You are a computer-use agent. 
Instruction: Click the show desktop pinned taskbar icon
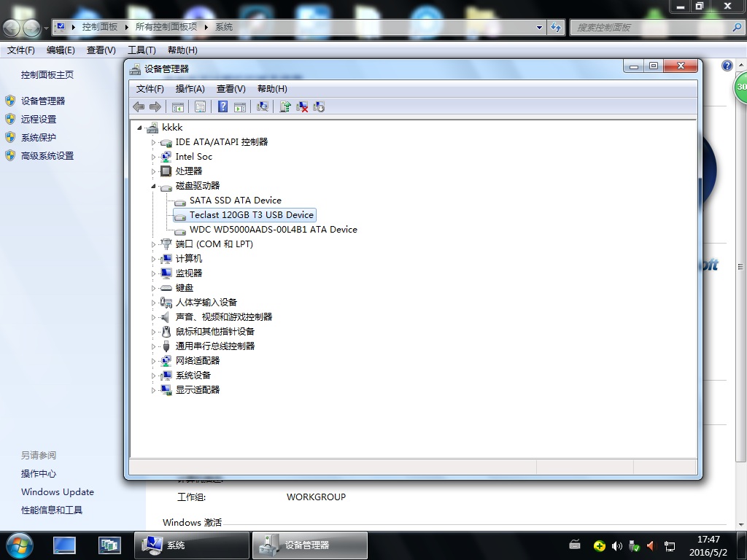point(64,545)
